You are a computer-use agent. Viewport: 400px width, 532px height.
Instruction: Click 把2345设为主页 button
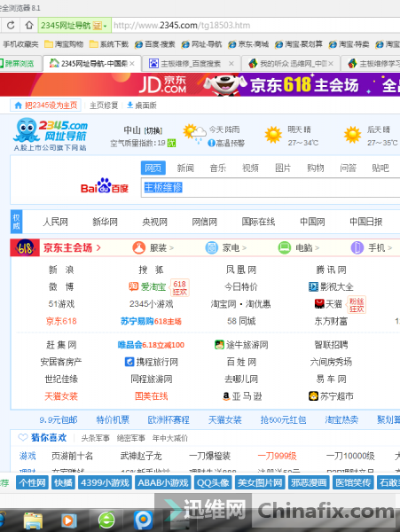46,106
